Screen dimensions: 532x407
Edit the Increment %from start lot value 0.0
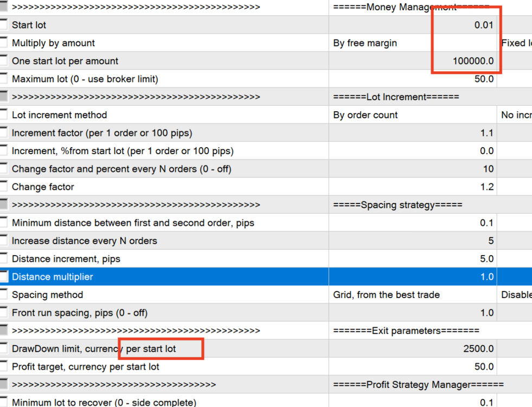point(413,151)
